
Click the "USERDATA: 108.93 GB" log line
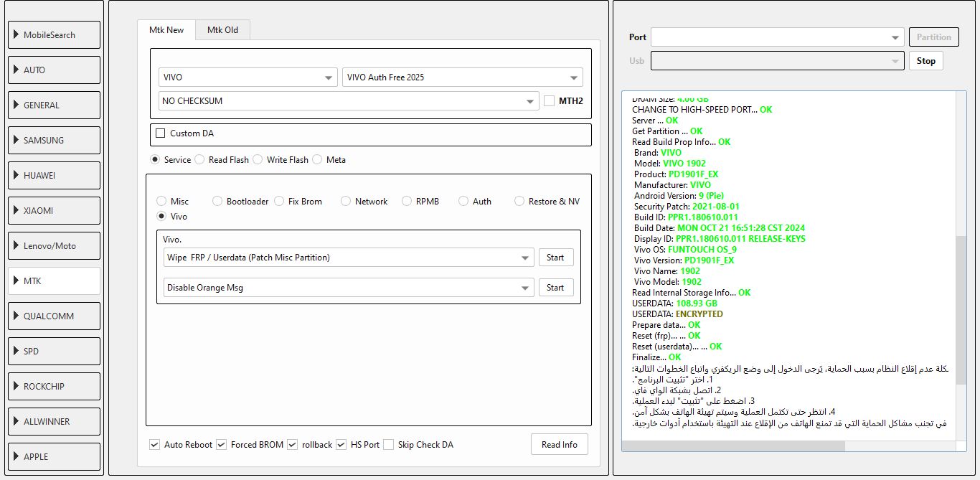coord(674,303)
